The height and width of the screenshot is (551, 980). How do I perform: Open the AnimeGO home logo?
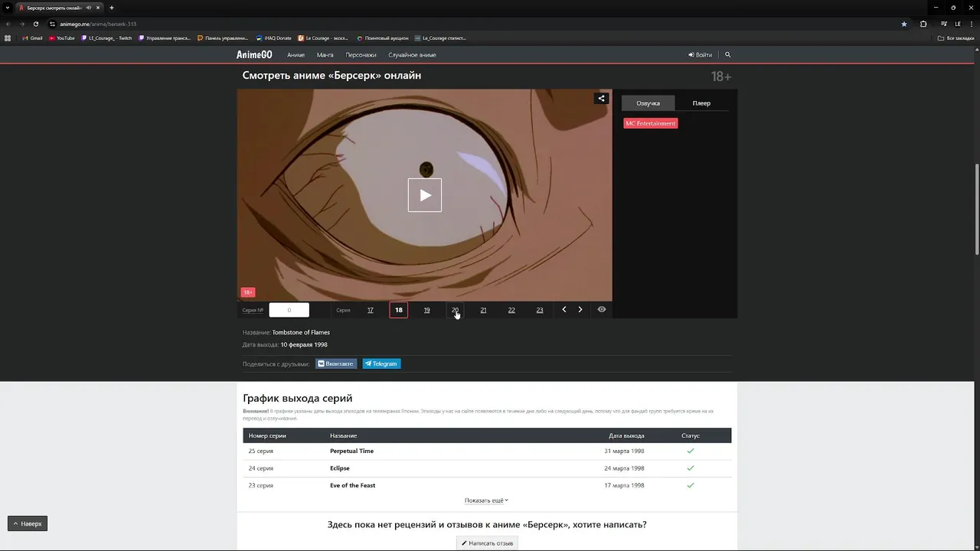tap(254, 55)
